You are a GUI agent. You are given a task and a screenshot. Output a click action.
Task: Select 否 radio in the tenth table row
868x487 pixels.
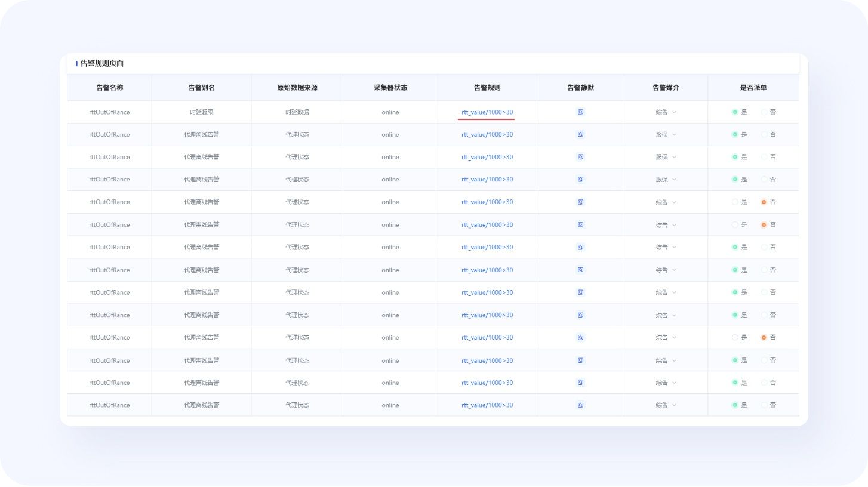pos(764,315)
